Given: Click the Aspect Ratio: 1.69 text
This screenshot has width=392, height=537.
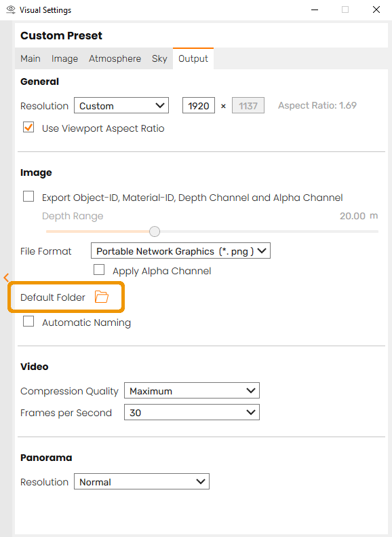Looking at the screenshot, I should (317, 105).
